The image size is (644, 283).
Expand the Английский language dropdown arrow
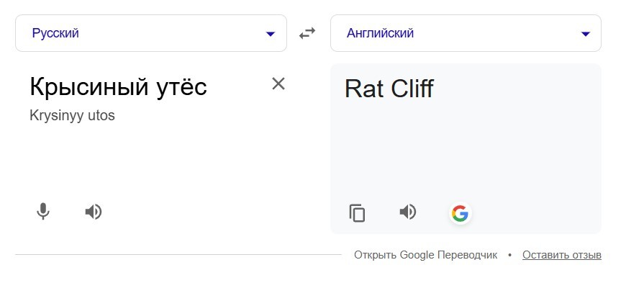point(586,34)
